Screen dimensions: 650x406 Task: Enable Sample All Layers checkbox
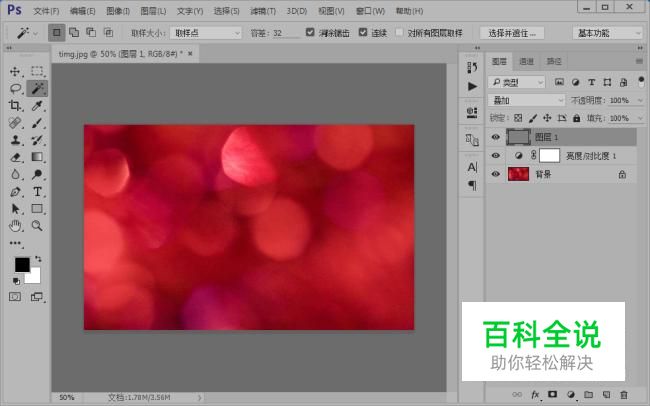tap(400, 32)
